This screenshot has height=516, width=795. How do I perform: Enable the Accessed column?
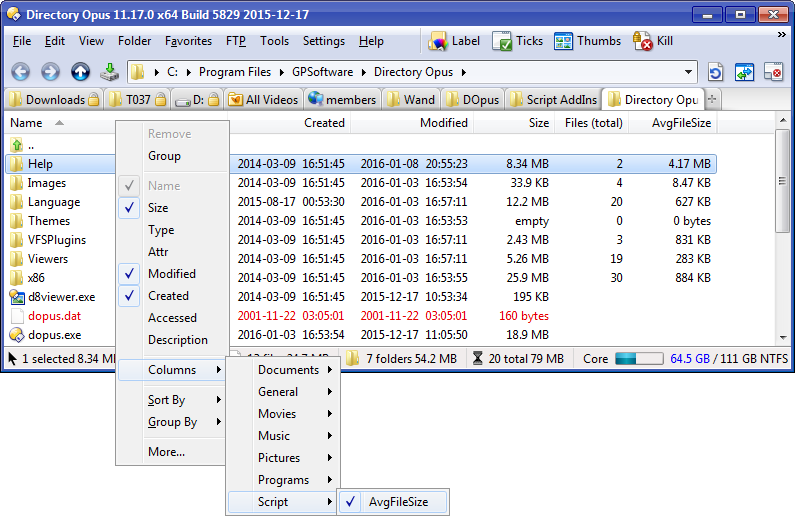(172, 318)
